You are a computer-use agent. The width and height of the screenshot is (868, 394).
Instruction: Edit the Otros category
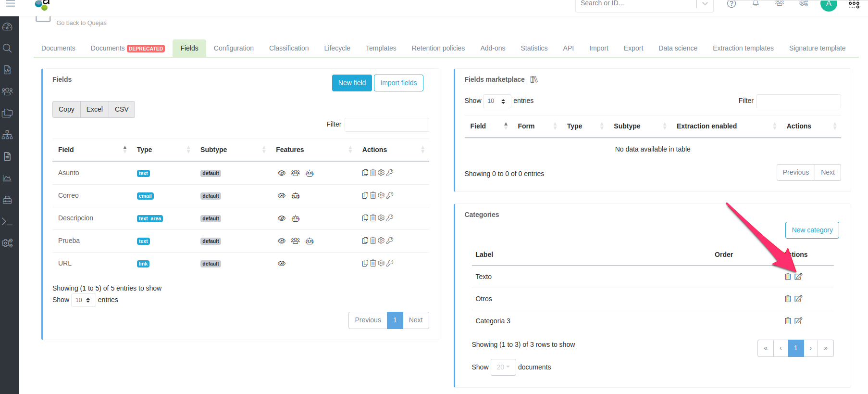(798, 299)
